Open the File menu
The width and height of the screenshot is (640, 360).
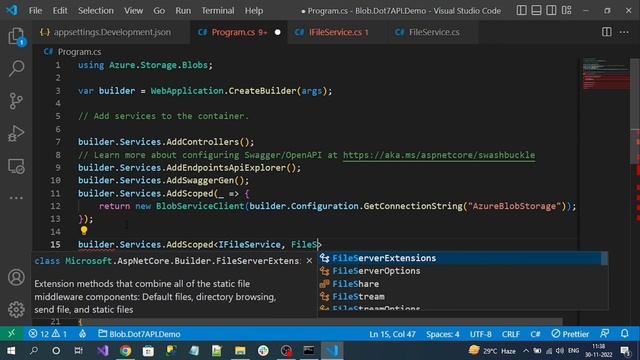35,11
